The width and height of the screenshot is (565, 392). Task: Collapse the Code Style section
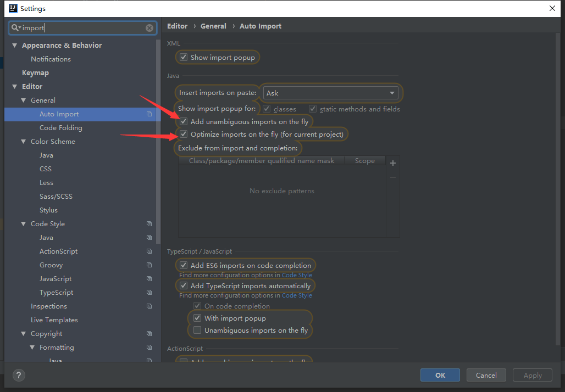23,223
